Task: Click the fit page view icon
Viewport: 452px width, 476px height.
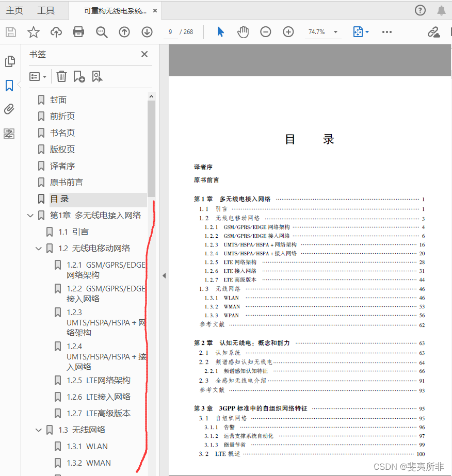Action: coord(358,32)
